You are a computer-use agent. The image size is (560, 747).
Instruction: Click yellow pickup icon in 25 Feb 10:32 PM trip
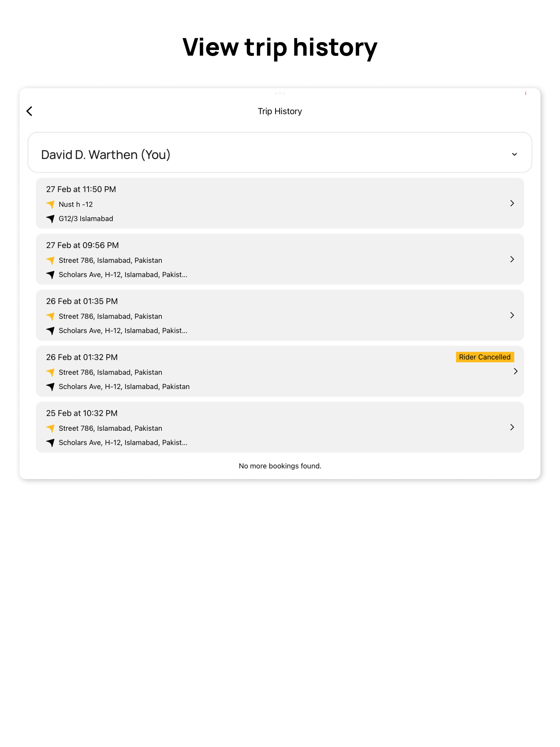tap(51, 429)
